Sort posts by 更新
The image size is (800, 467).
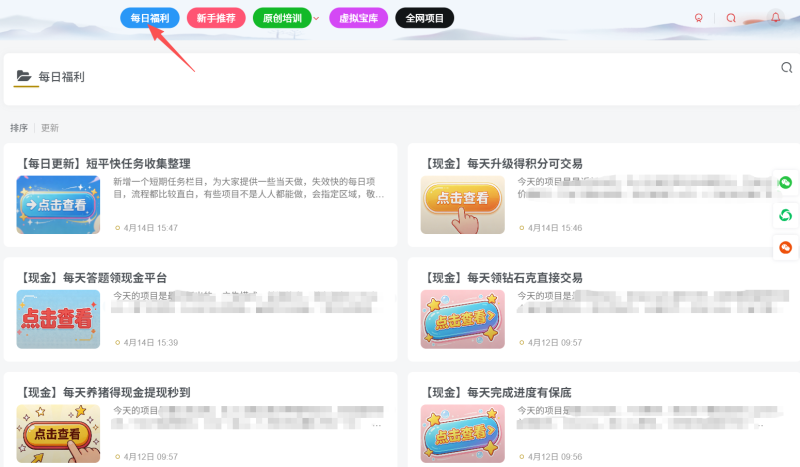tap(50, 128)
